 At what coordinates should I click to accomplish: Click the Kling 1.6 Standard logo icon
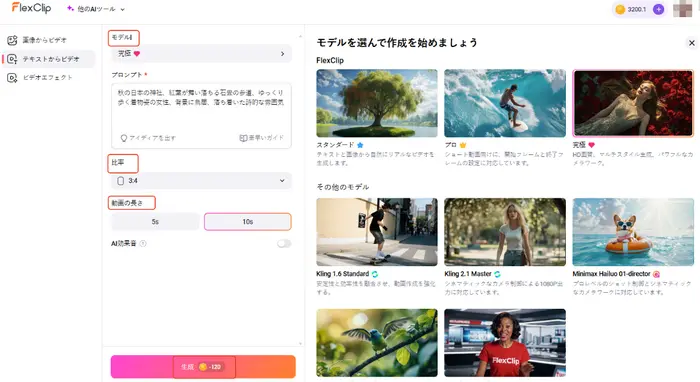[375, 274]
